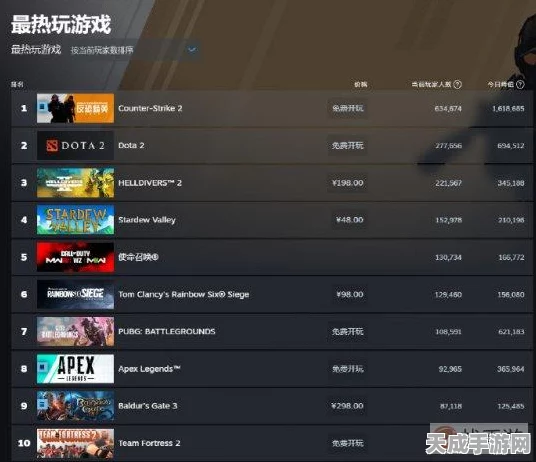This screenshot has width=536, height=462.
Task: Open Call of Duty game thumbnail
Action: [x=75, y=257]
